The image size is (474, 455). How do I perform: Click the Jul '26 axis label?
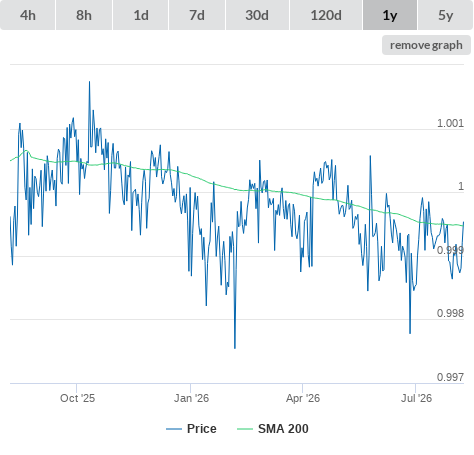[416, 398]
